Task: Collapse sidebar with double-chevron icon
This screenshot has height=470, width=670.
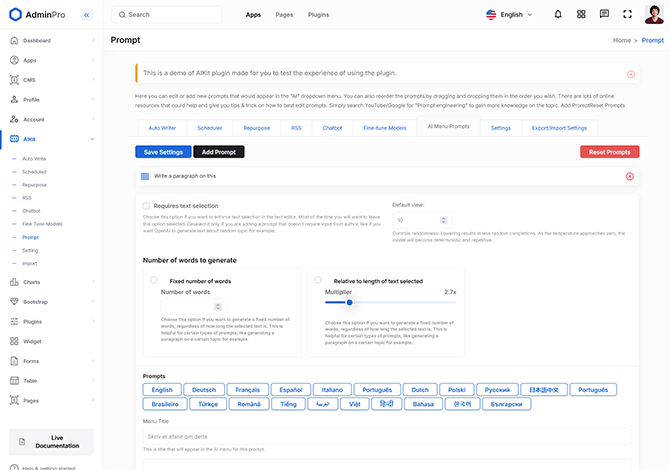Action: click(87, 15)
